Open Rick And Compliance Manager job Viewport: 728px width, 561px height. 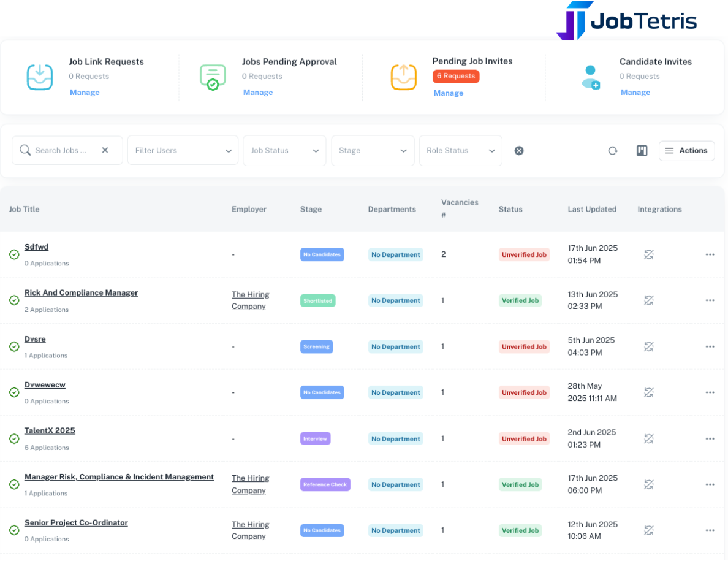tap(82, 292)
